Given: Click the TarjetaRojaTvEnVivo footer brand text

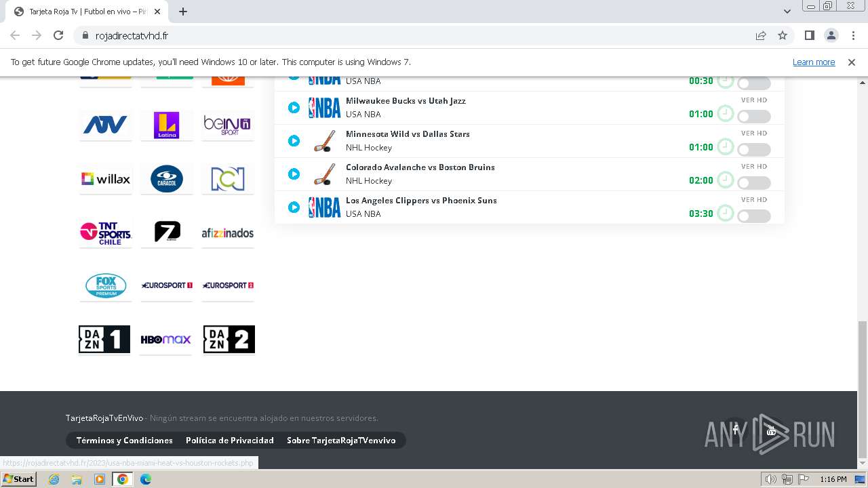Looking at the screenshot, I should 104,418.
